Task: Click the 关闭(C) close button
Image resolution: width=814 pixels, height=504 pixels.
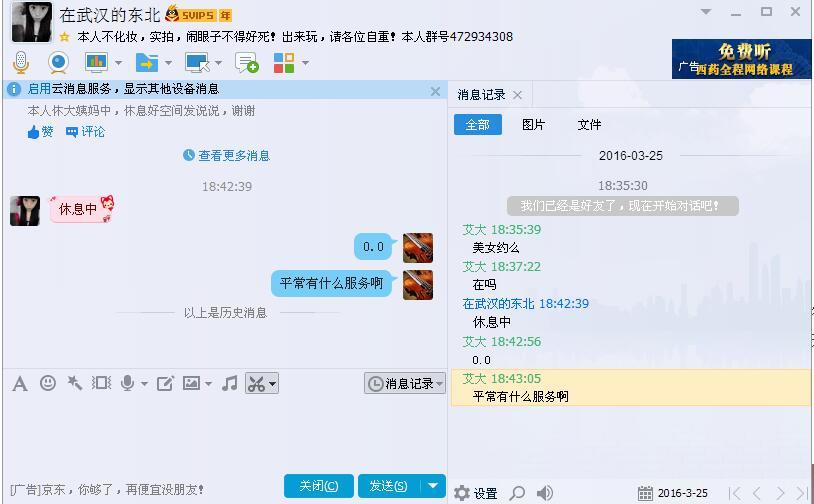Action: click(x=319, y=486)
